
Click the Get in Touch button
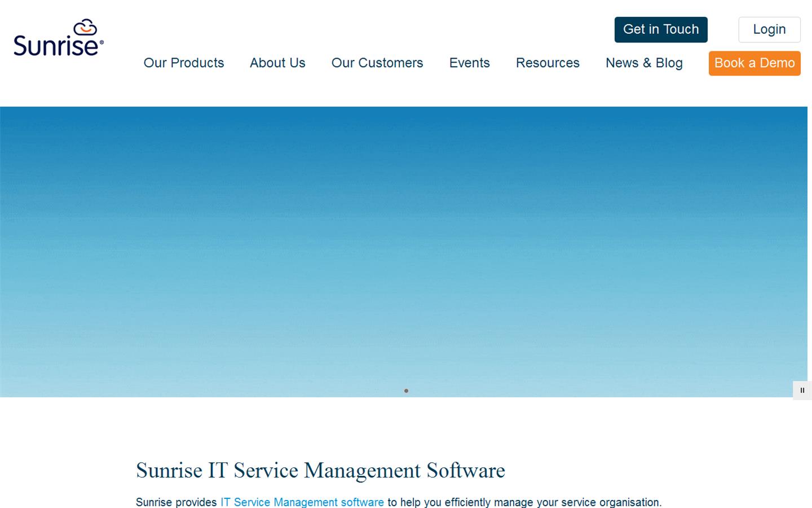(660, 29)
